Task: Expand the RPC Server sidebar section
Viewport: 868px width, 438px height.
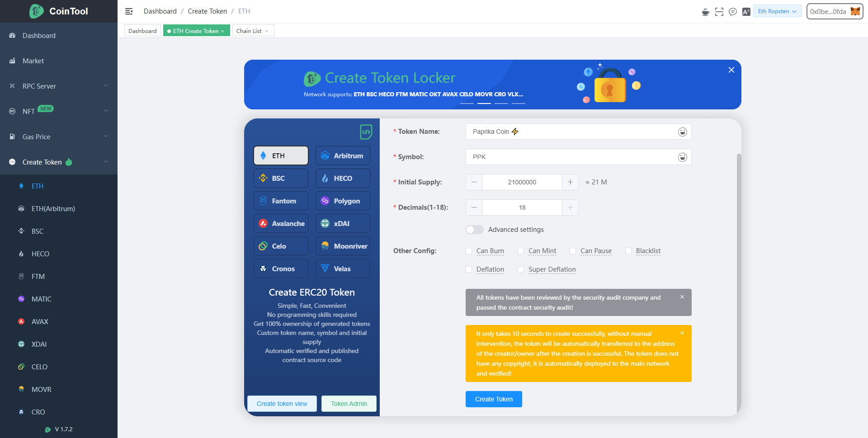Action: [x=59, y=86]
